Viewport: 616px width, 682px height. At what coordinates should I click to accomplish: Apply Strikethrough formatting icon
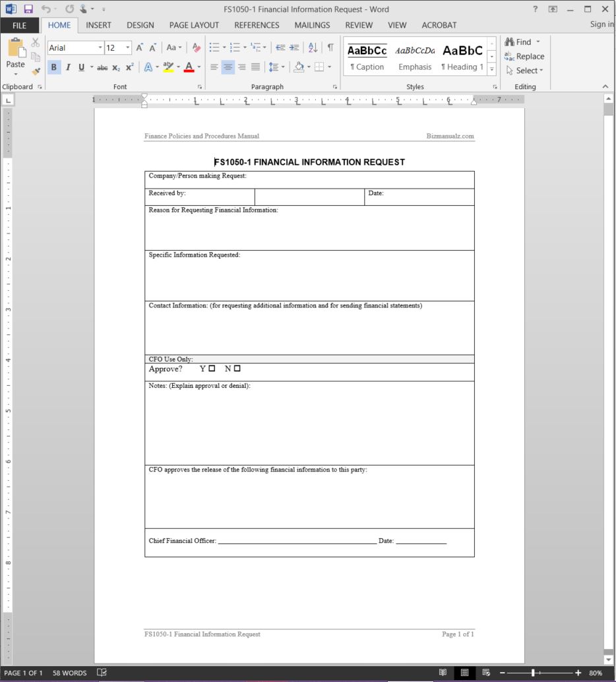pos(102,67)
